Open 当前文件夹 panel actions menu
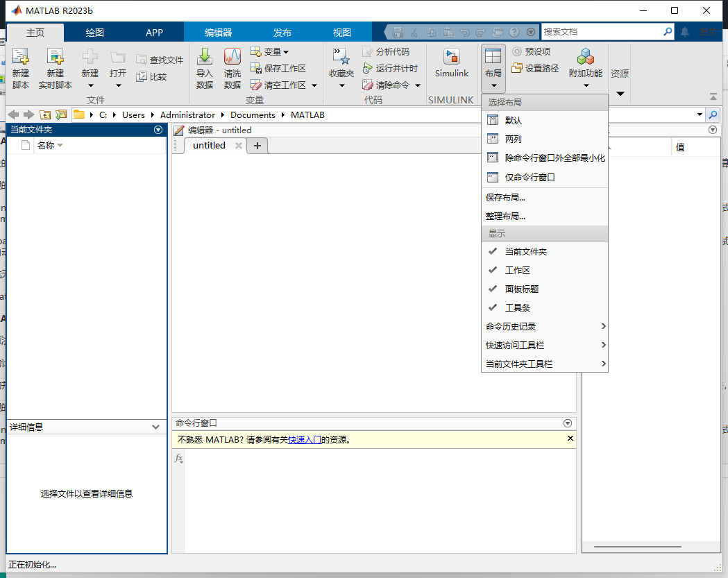 tap(158, 130)
